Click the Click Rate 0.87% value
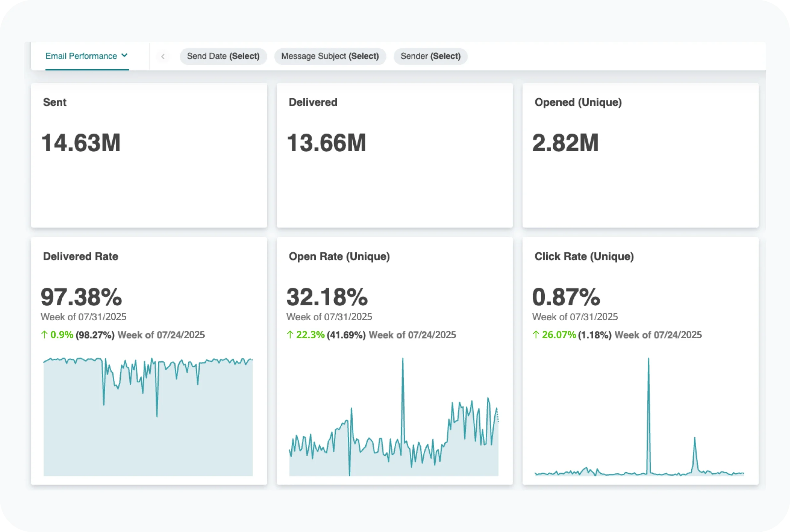The height and width of the screenshot is (532, 790). [x=566, y=297]
